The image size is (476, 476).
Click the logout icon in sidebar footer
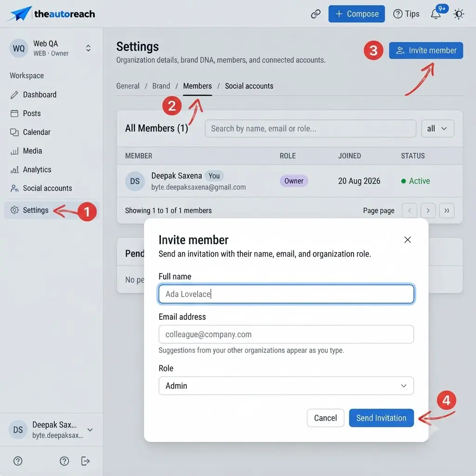coord(86,461)
